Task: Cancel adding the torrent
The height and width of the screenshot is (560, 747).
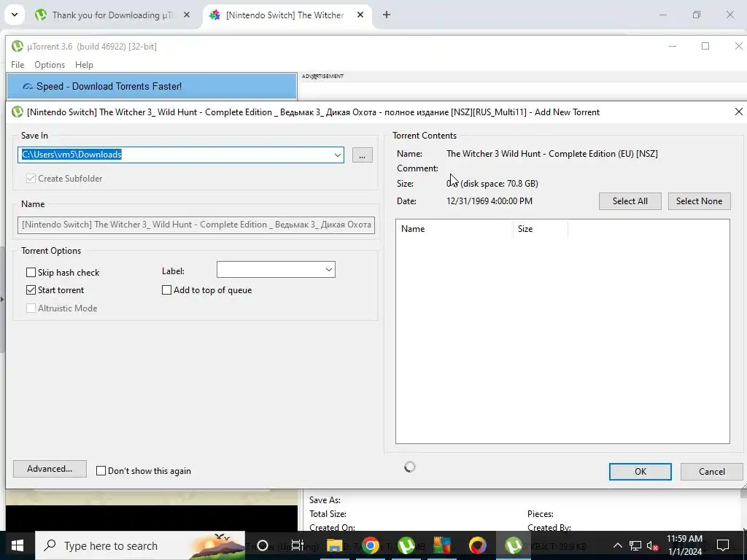Action: click(712, 472)
